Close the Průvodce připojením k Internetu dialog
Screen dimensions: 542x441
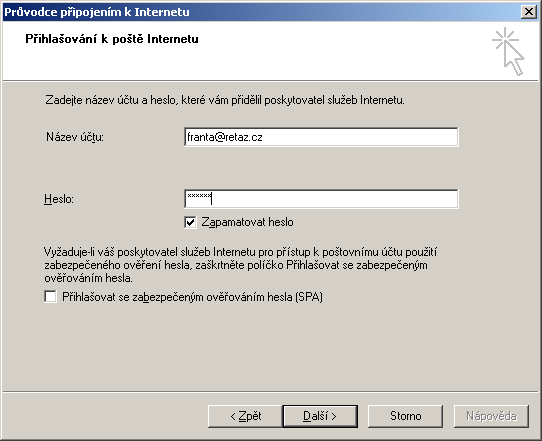529,12
